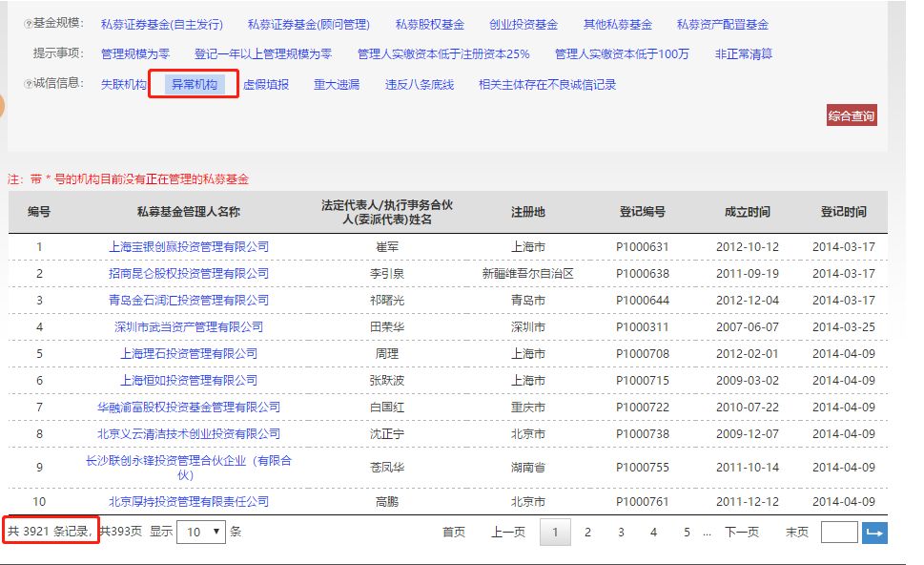Click the 湖南省 cell
The width and height of the screenshot is (924, 565).
click(528, 467)
